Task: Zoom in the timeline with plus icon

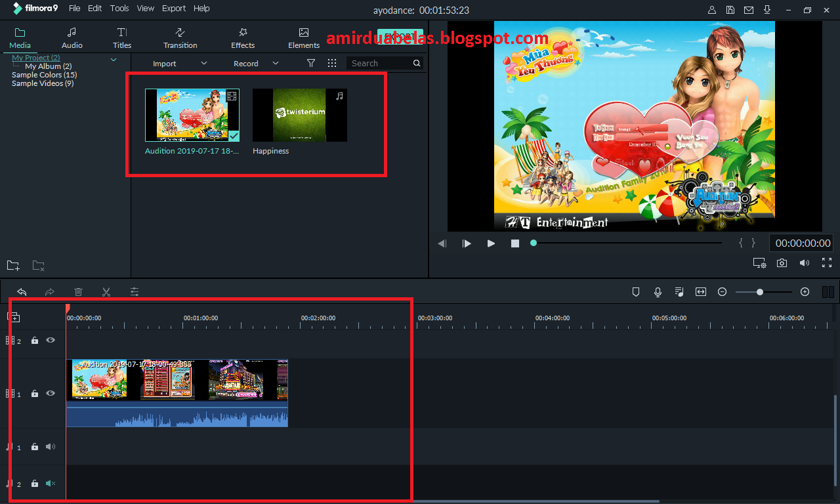Action: [x=805, y=292]
